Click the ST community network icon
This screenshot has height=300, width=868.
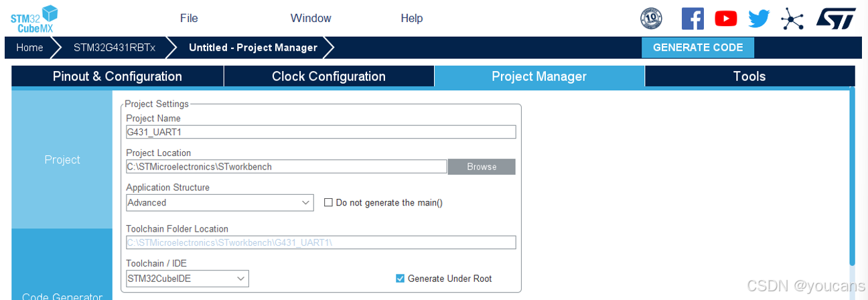[792, 19]
